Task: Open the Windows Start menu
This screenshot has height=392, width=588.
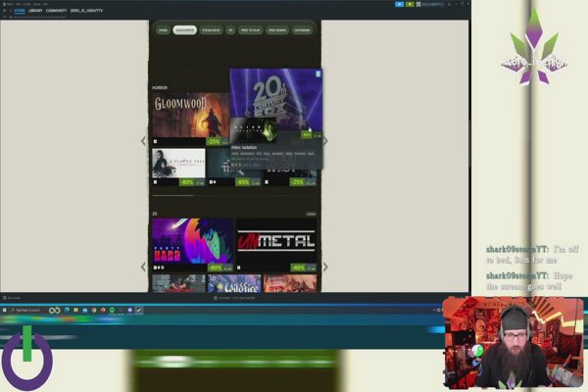Action: pyautogui.click(x=5, y=311)
